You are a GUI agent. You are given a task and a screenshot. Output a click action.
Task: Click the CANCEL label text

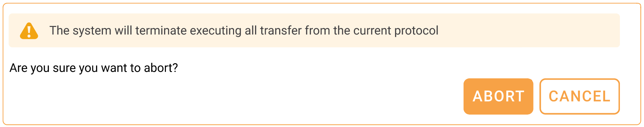(580, 96)
